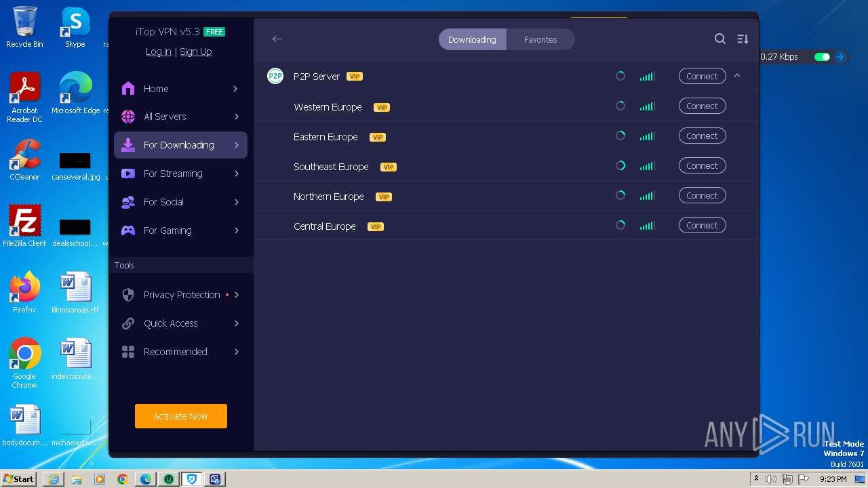This screenshot has height=488, width=868.
Task: Click iTop VPN shield taskbar icon
Action: pyautogui.click(x=192, y=479)
